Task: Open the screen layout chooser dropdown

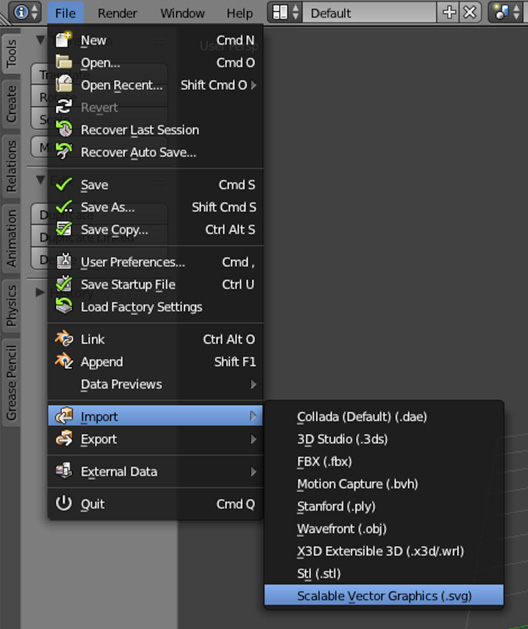Action: [x=285, y=12]
